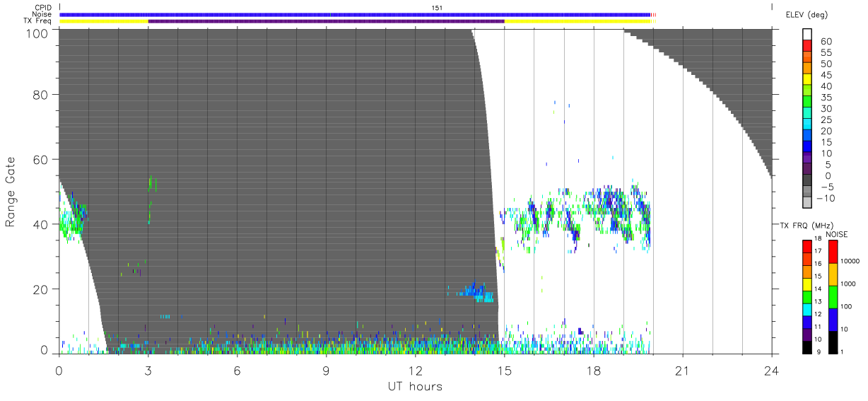868x401 pixels.
Task: Click the red 17–18 MHz TX FRQ swatch
Action: tap(807, 245)
